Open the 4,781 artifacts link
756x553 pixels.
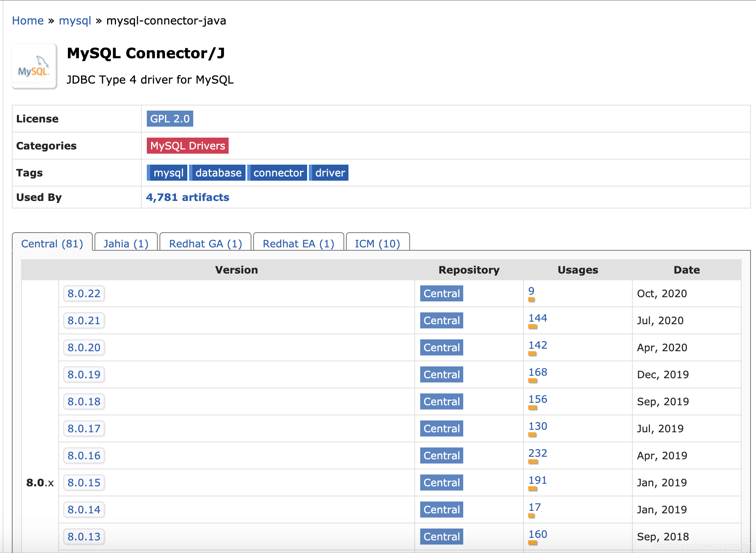coord(188,197)
